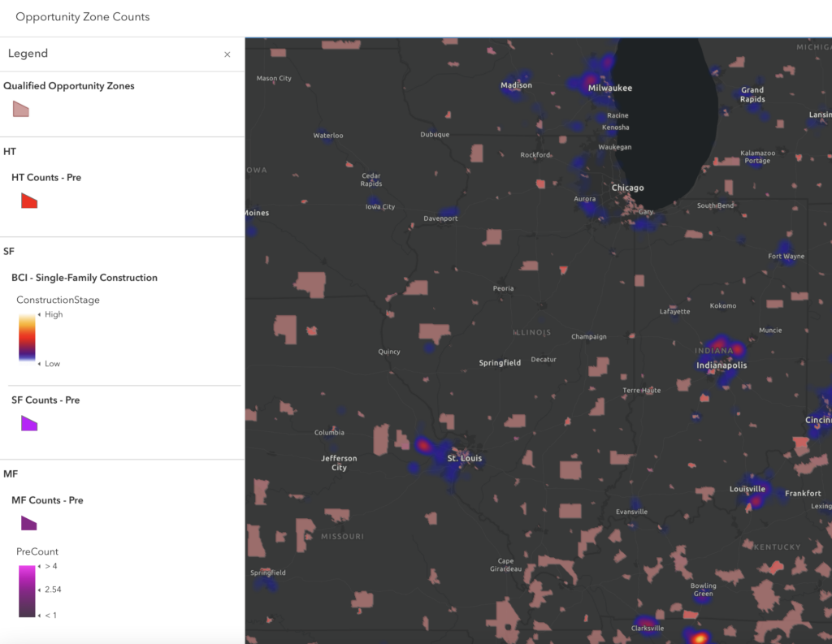Click the Peoria city label
Screen dimensions: 832x644
[x=503, y=288]
